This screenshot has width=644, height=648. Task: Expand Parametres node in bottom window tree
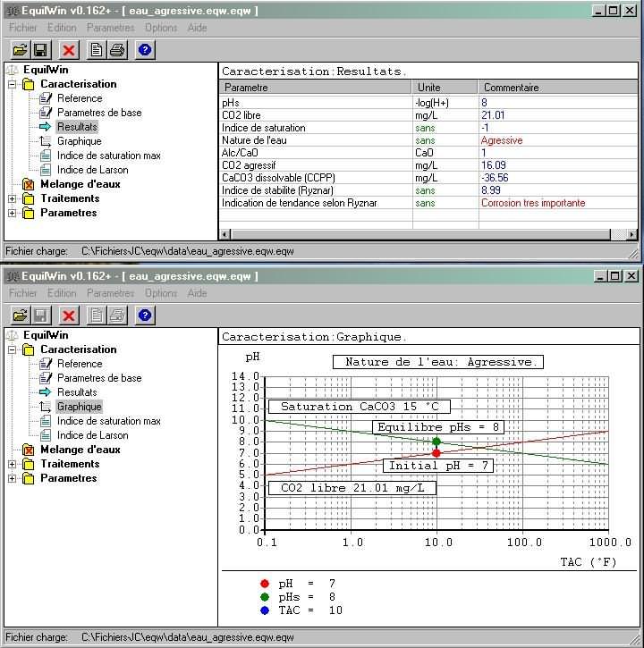(12, 478)
